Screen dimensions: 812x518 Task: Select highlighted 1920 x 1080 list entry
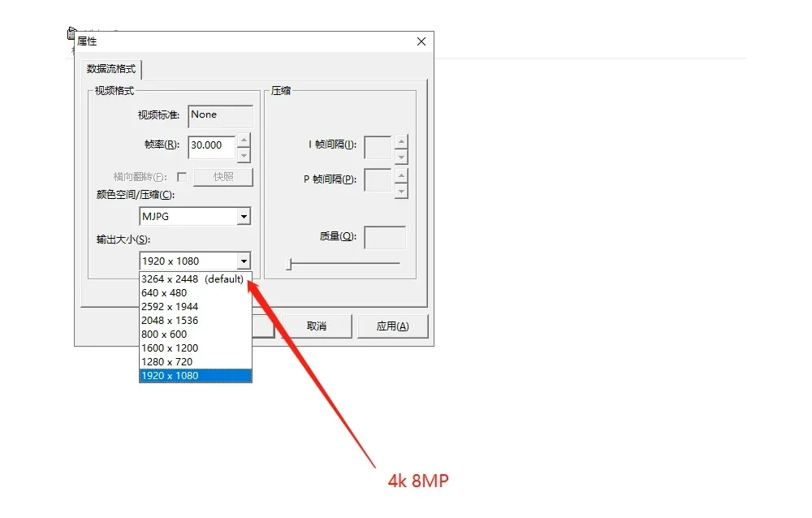coord(195,376)
